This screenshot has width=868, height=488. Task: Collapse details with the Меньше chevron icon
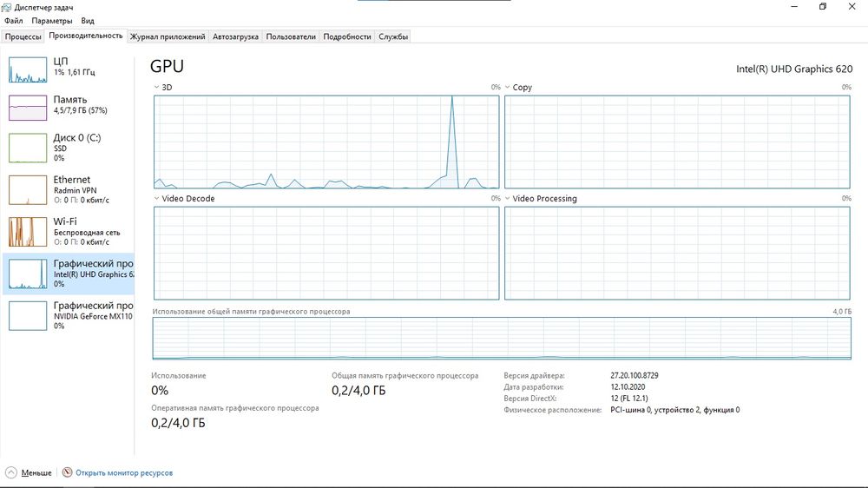11,472
